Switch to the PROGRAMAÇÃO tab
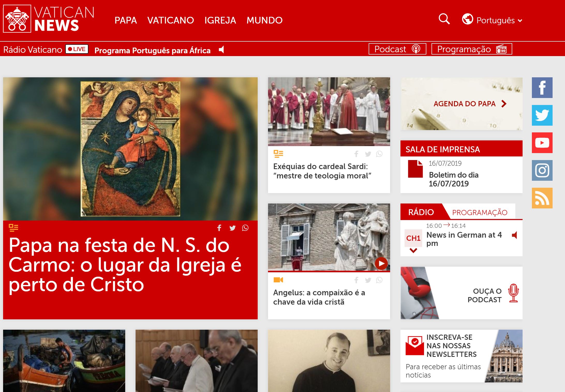 (x=480, y=212)
